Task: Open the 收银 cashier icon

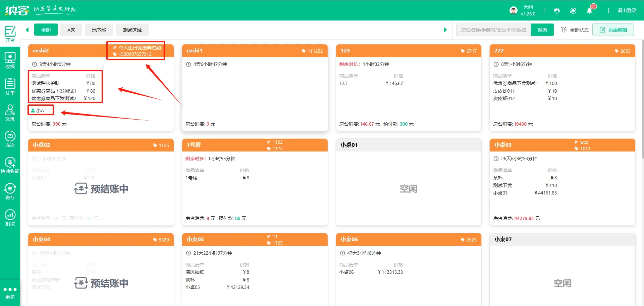Action: [x=10, y=60]
